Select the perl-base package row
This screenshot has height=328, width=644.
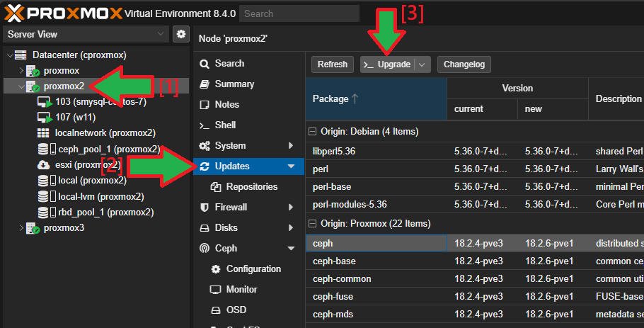click(475, 186)
